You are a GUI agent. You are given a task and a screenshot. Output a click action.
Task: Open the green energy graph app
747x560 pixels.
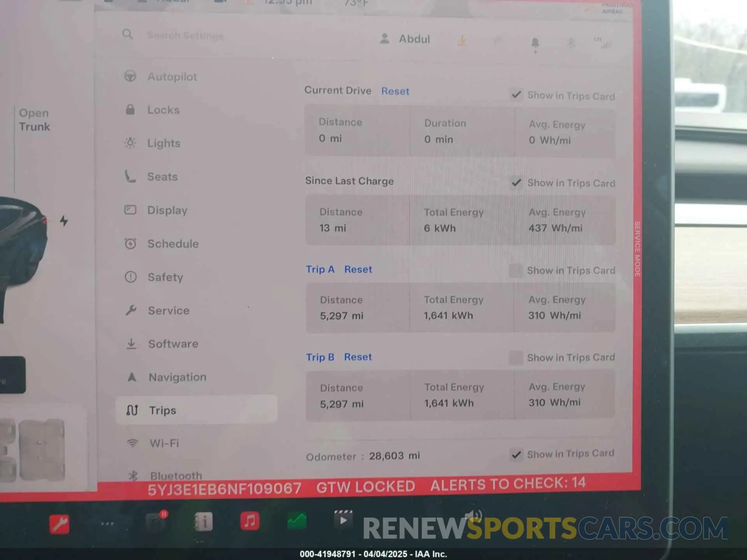(x=296, y=521)
